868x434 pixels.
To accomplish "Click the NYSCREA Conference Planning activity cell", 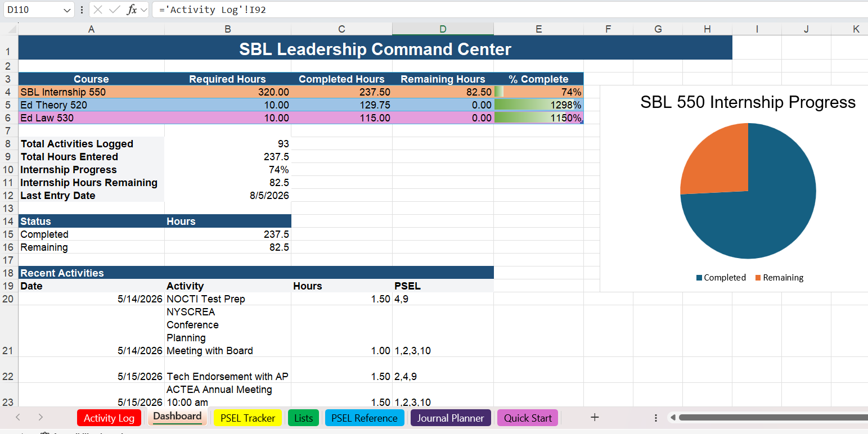I will [x=228, y=331].
